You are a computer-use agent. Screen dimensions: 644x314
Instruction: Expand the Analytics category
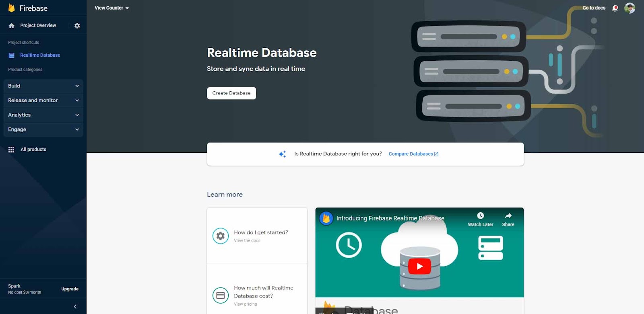point(43,115)
